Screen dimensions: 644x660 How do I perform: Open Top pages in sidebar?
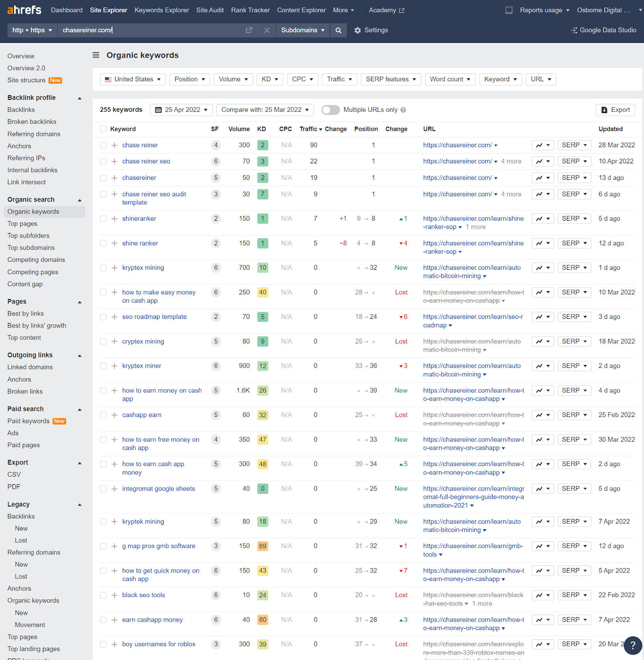point(22,224)
